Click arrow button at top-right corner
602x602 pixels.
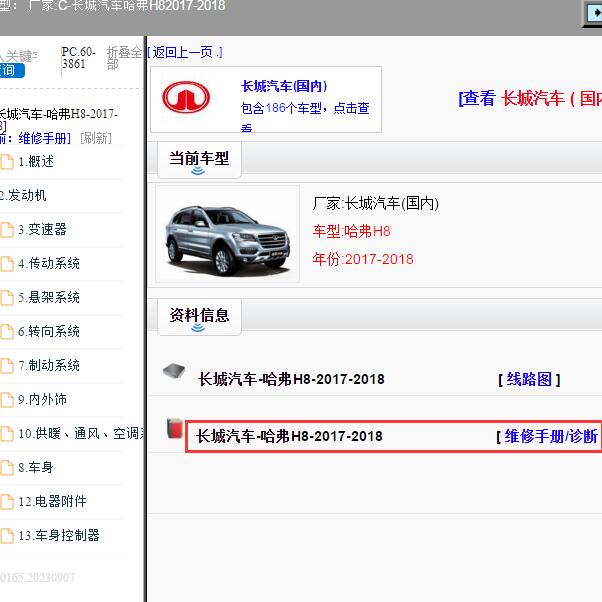[x=593, y=13]
